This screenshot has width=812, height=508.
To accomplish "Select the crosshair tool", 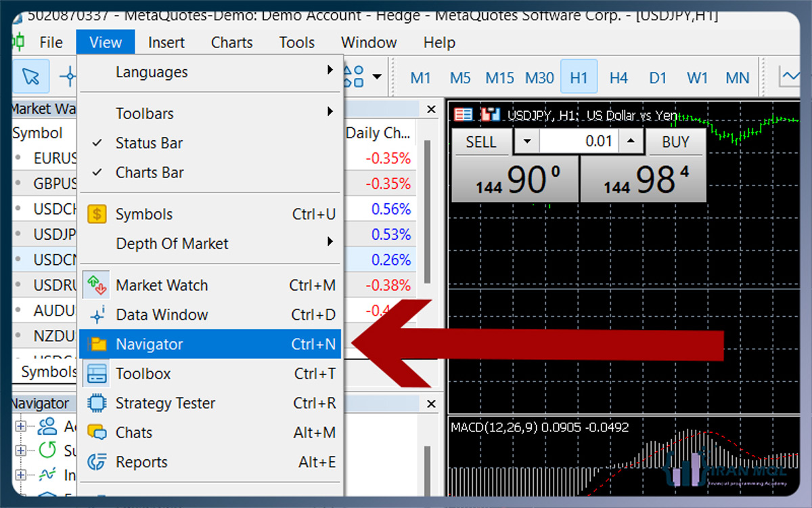I will tap(68, 77).
